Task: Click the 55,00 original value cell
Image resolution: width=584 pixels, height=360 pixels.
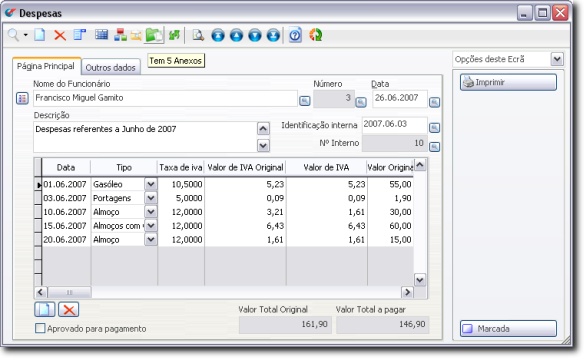Action: (x=390, y=184)
